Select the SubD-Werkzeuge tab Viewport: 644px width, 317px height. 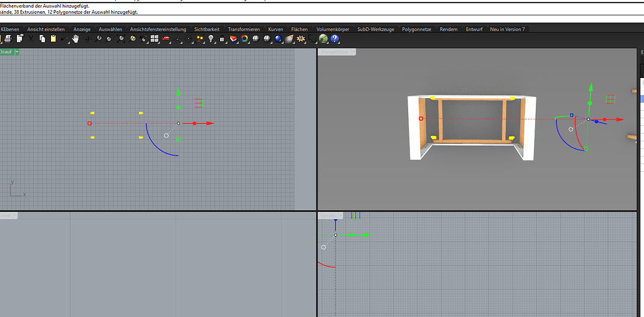click(x=375, y=29)
